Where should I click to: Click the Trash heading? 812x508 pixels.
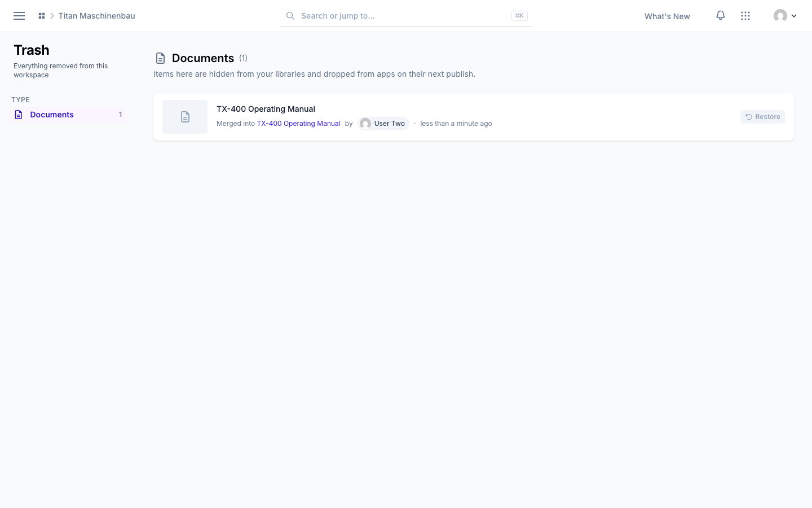coord(32,50)
